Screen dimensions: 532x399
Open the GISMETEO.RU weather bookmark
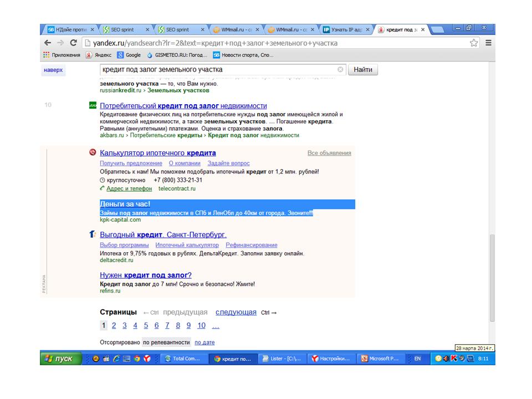177,55
